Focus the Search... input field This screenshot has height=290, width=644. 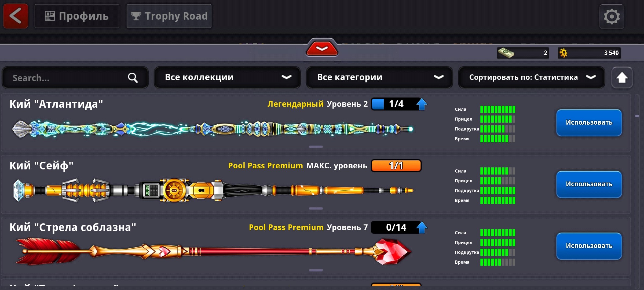click(75, 78)
